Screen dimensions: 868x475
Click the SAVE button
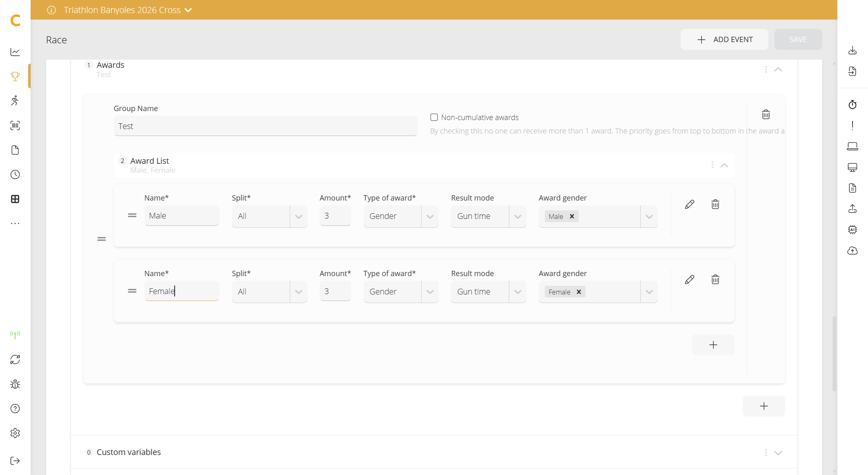(x=798, y=40)
